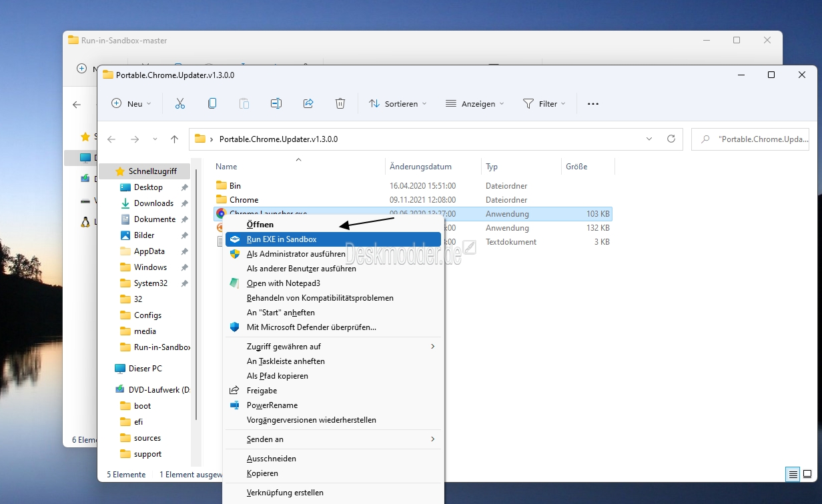
Task: Open the Neu dropdown
Action: click(131, 103)
